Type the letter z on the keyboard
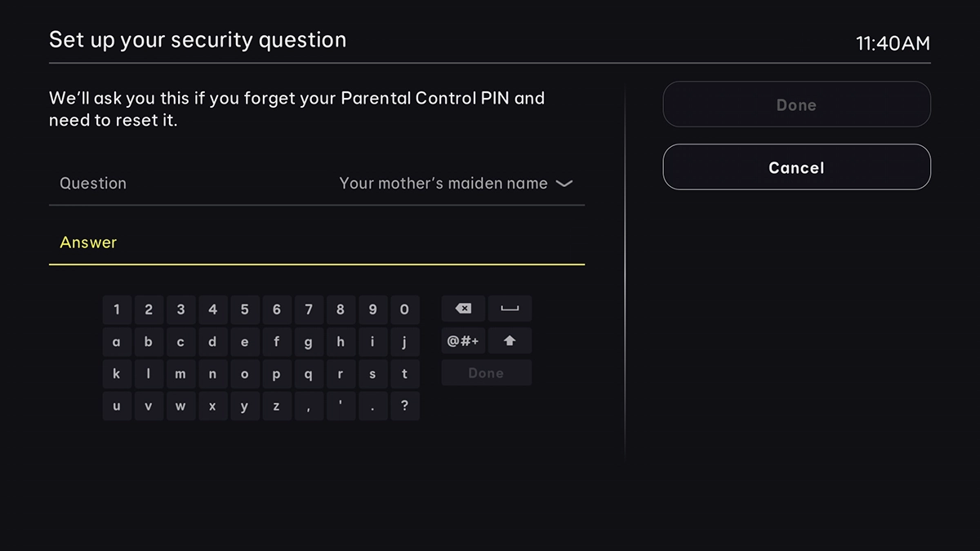The width and height of the screenshot is (980, 551). click(277, 406)
